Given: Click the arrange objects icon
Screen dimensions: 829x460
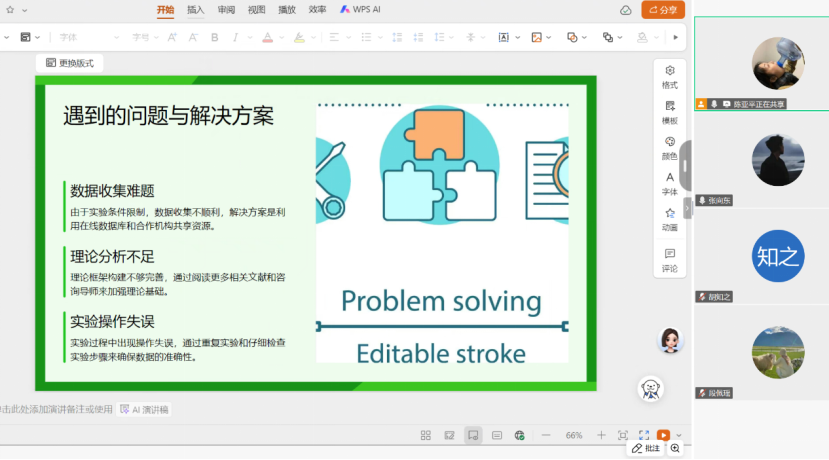Looking at the screenshot, I should coord(607,37).
